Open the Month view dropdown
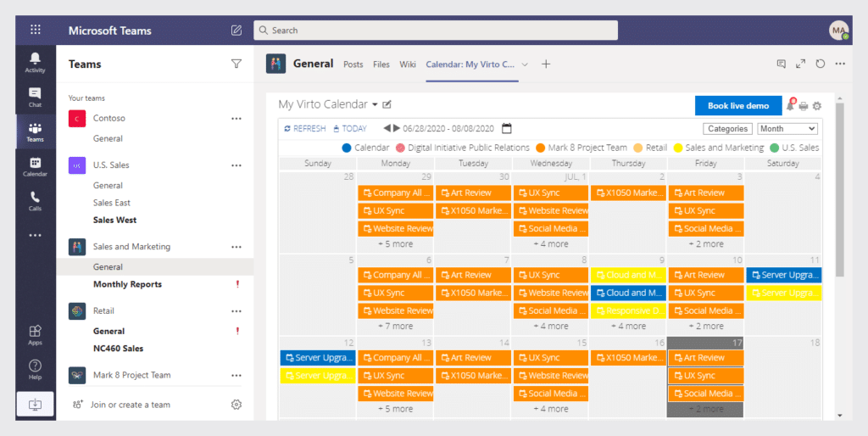 pyautogui.click(x=787, y=129)
